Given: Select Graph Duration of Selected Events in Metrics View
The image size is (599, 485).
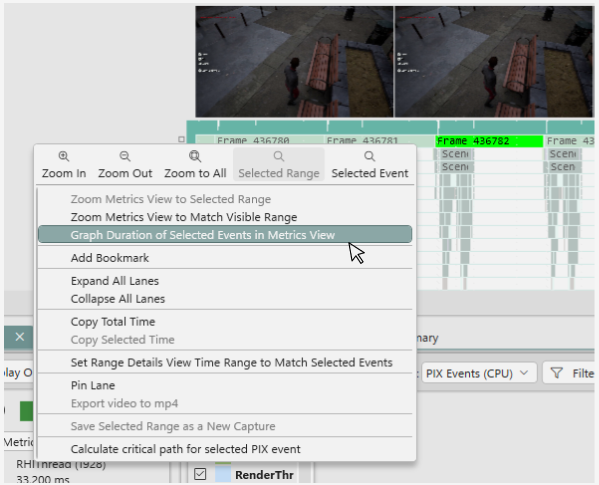Looking at the screenshot, I should [225, 234].
